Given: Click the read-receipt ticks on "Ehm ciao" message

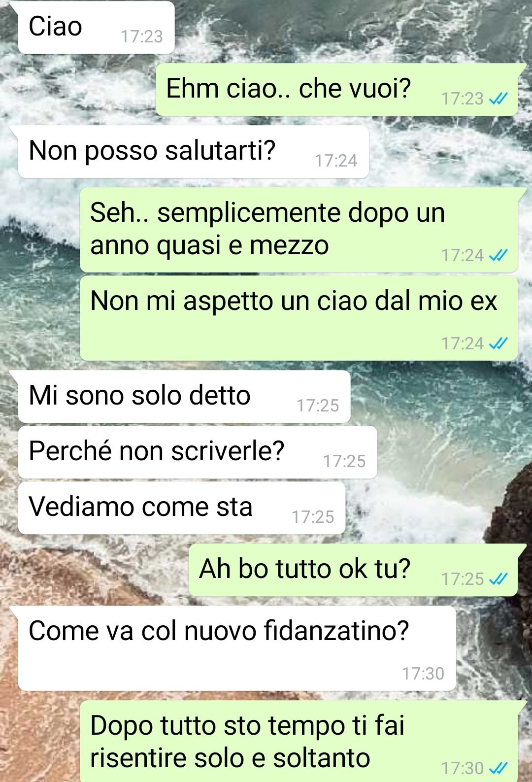Looking at the screenshot, I should point(498,99).
